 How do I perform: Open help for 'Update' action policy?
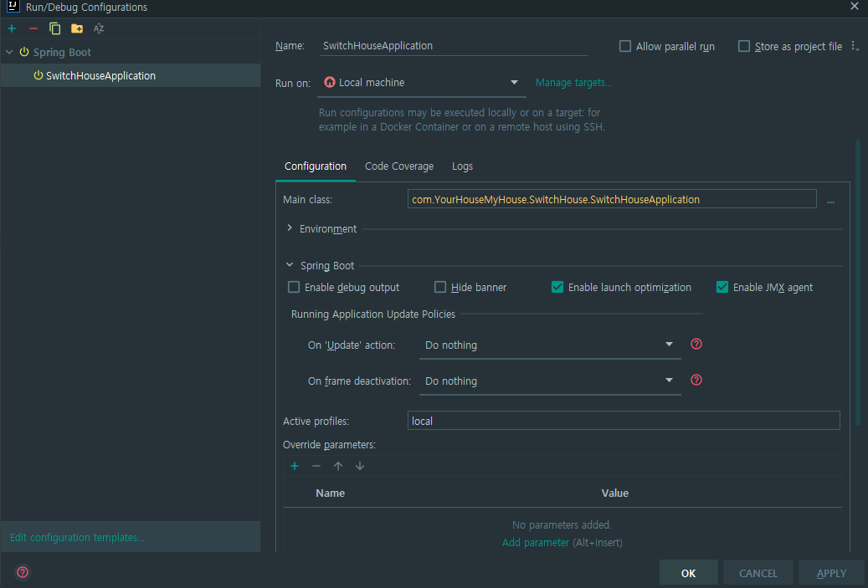pos(696,344)
